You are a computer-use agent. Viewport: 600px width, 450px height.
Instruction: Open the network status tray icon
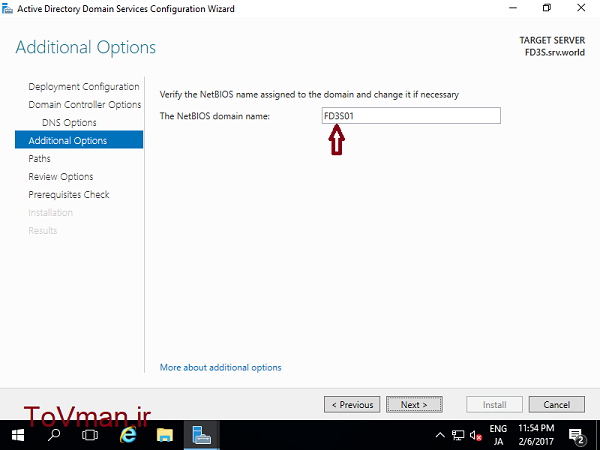click(458, 435)
